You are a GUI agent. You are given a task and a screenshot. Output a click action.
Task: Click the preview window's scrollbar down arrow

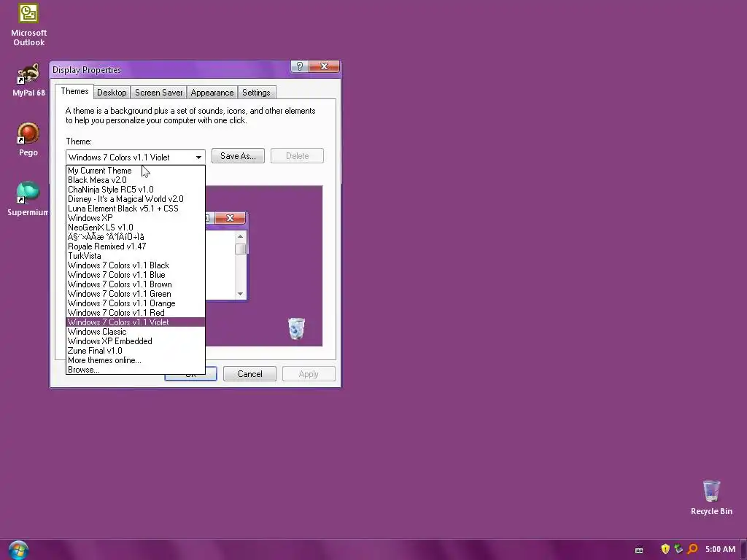(240, 294)
